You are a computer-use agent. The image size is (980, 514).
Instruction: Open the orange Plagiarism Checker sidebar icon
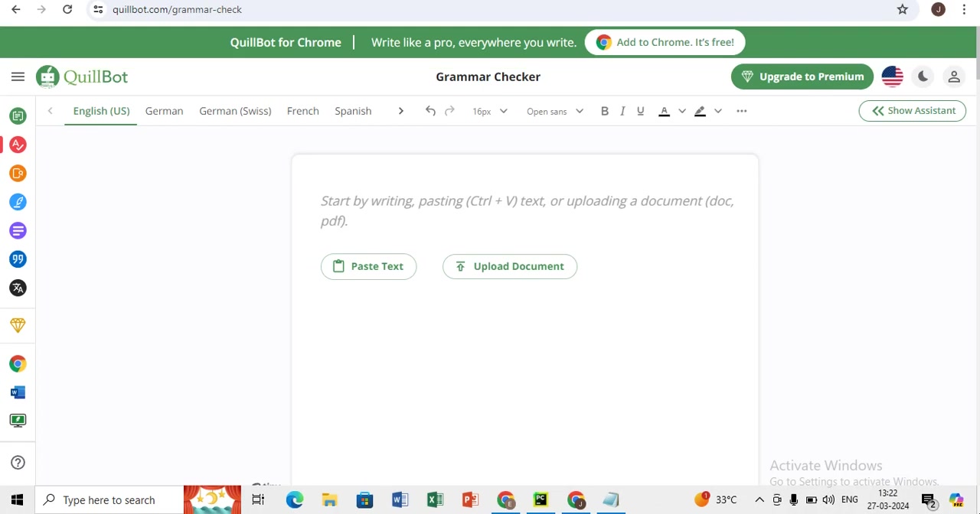(18, 174)
